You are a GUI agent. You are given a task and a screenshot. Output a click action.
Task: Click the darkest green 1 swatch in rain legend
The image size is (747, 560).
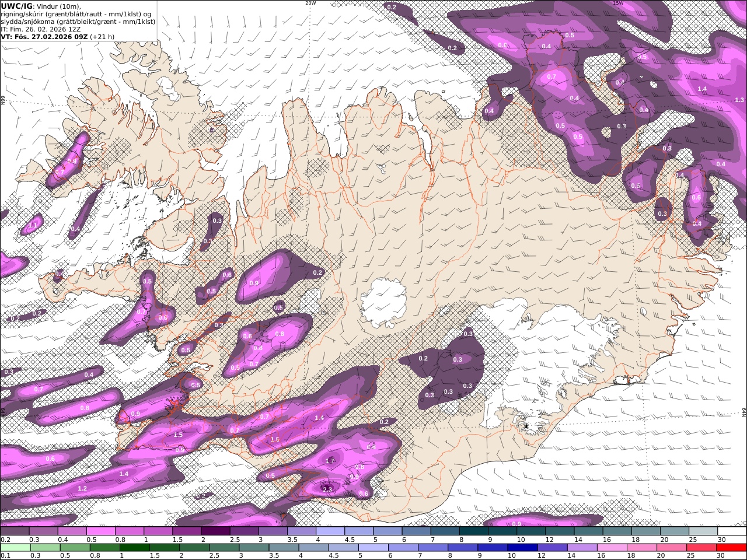pyautogui.click(x=134, y=548)
